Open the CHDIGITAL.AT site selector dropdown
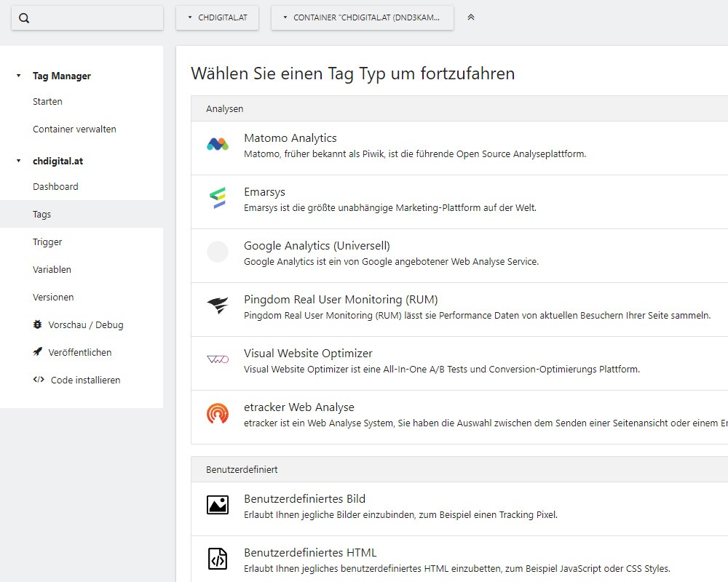This screenshot has height=582, width=728. [217, 17]
